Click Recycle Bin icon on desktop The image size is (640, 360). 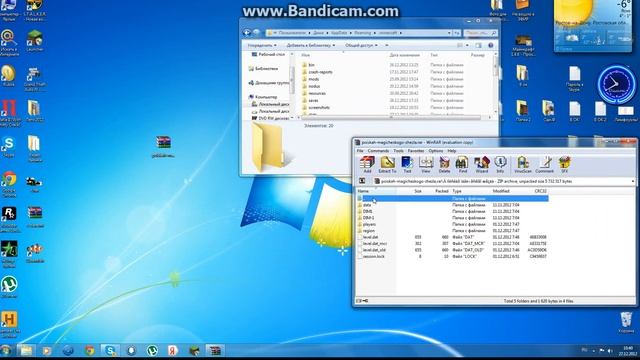[x=626, y=322]
